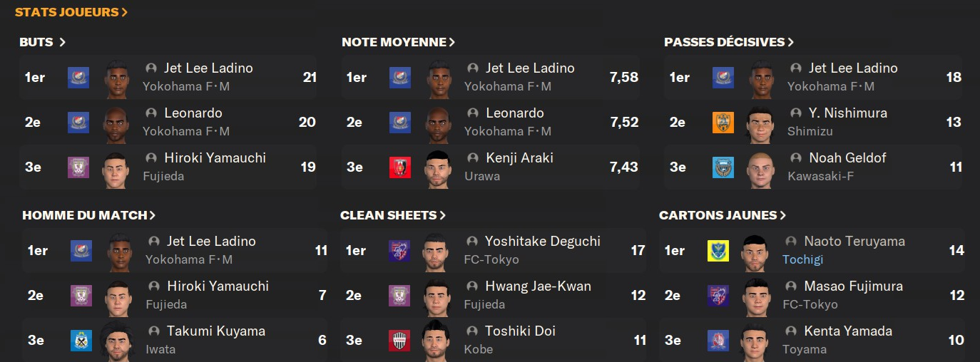
Task: Click Urawa club badge next to Kenji Araki
Action: 400,167
